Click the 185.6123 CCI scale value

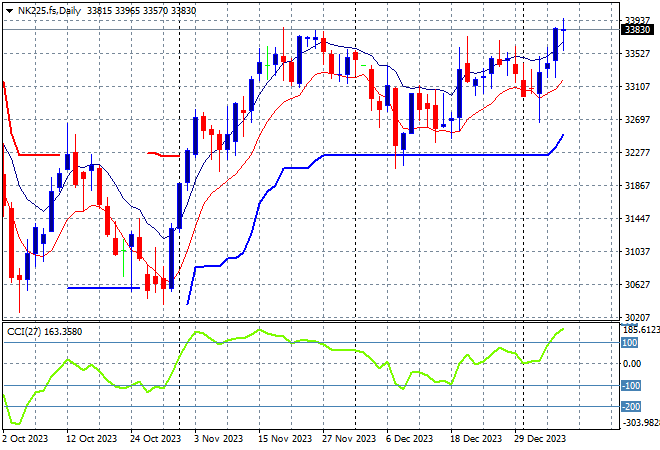(x=639, y=328)
